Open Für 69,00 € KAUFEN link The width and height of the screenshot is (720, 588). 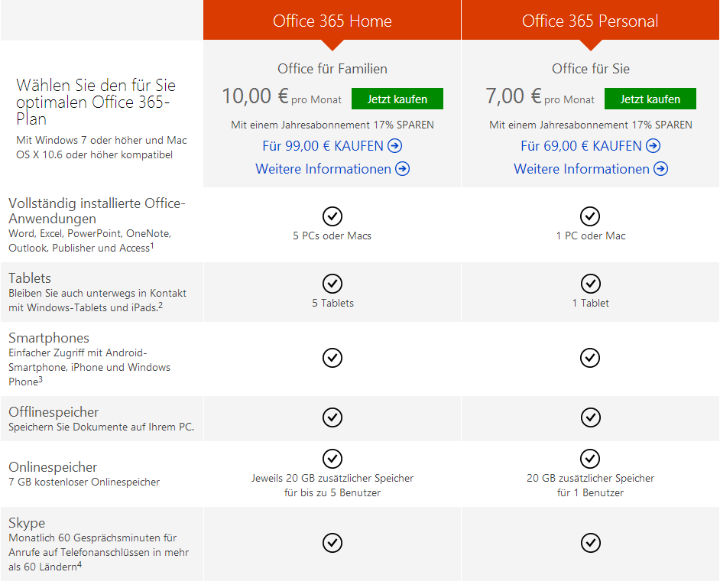tap(590, 146)
